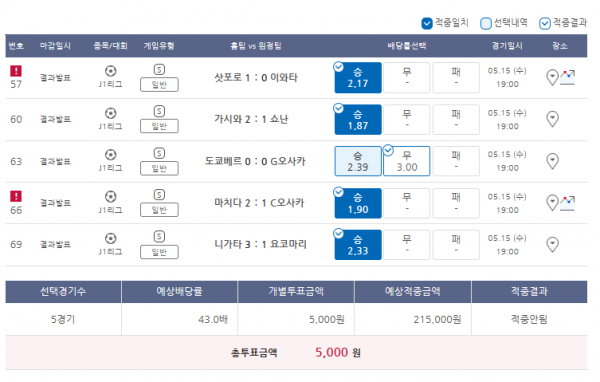Click location pin for match 63
600x382 pixels.
(552, 161)
